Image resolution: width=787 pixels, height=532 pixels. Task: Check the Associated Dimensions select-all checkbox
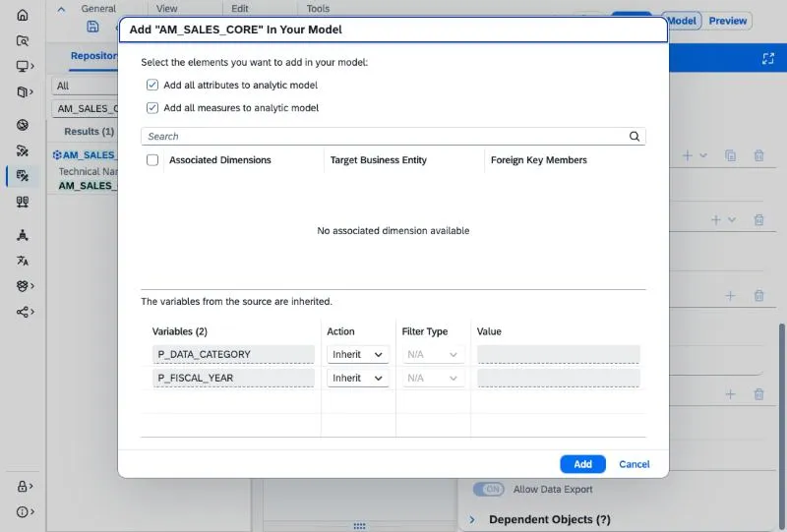click(x=152, y=160)
